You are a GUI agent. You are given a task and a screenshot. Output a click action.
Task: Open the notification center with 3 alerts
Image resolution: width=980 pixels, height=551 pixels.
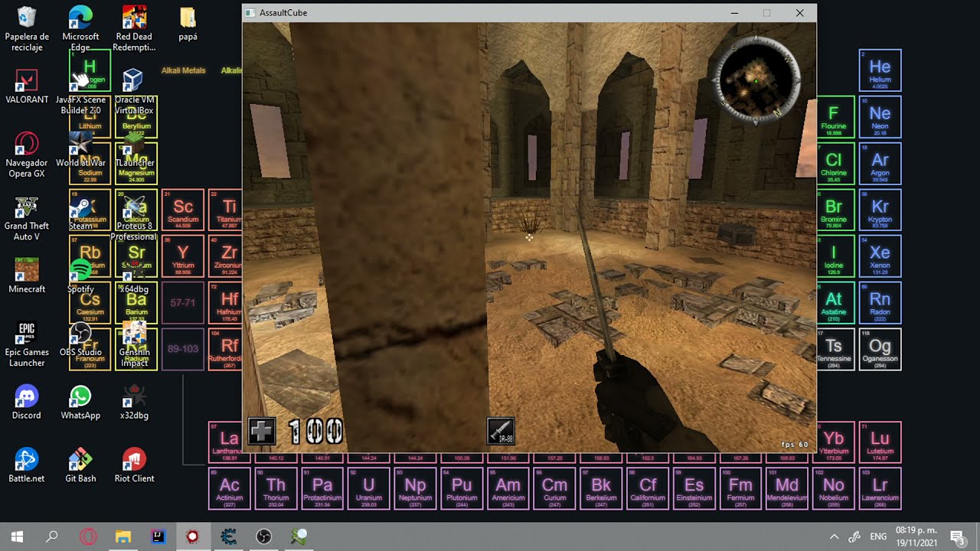(957, 536)
